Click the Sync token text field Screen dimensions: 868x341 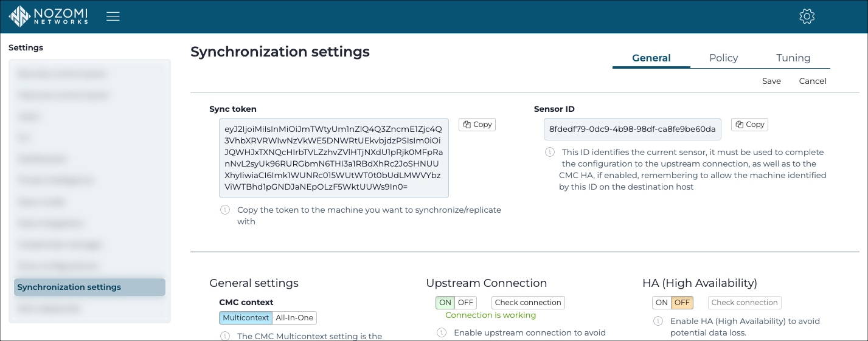(334, 158)
